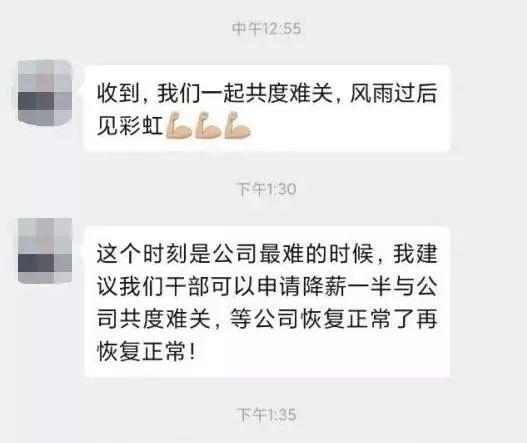Viewport: 527px width, 443px height.
Task: Open the pixelated avatar beside 收到 message
Action: (45, 93)
